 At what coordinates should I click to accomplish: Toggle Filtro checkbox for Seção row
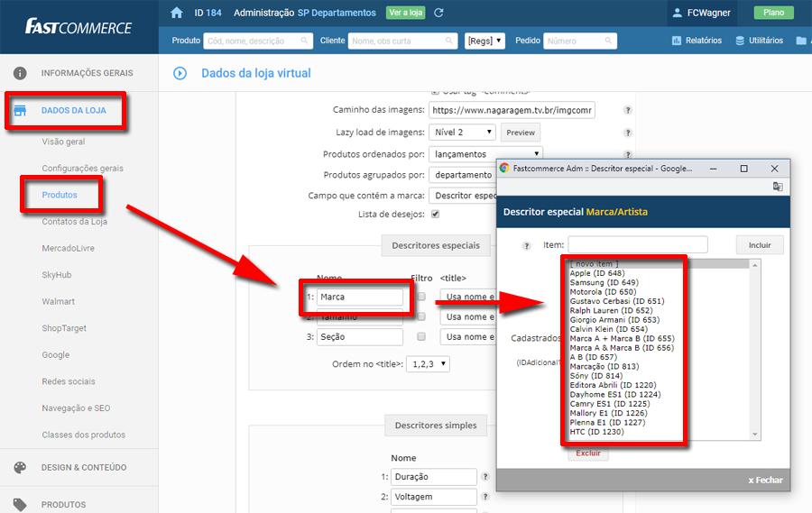tap(421, 336)
